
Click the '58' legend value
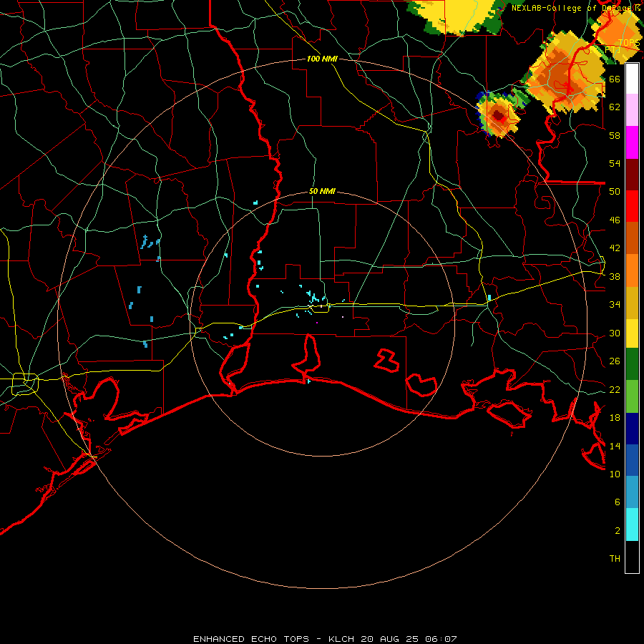coord(615,135)
